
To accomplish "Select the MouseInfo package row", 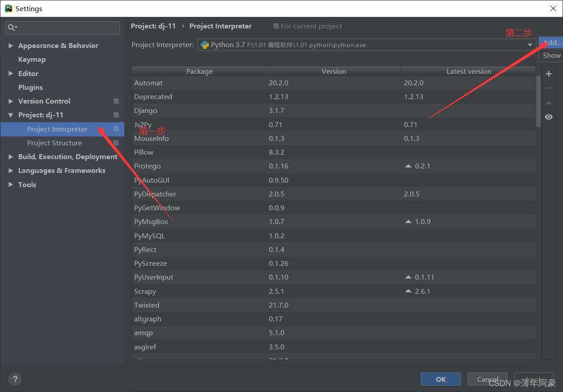I will coord(334,139).
